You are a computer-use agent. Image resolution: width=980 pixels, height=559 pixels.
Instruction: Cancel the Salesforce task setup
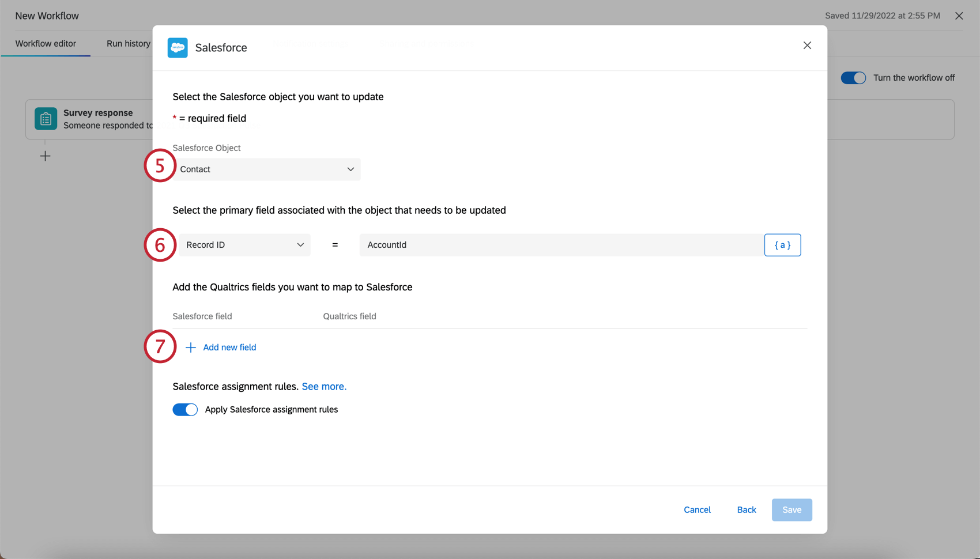(697, 509)
